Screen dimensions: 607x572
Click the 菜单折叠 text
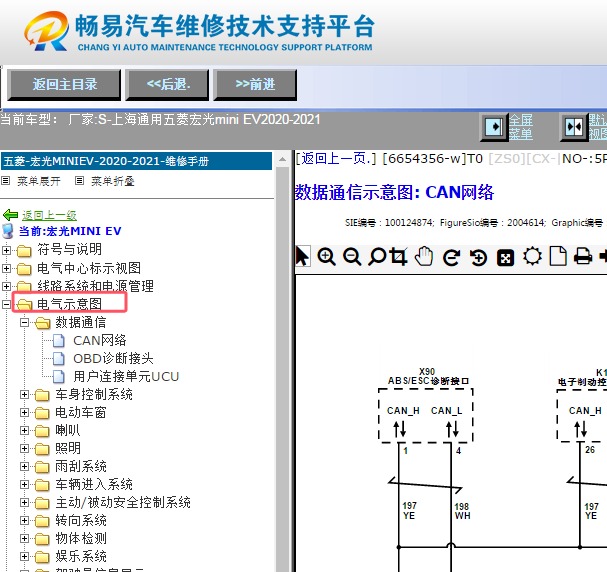[x=113, y=181]
